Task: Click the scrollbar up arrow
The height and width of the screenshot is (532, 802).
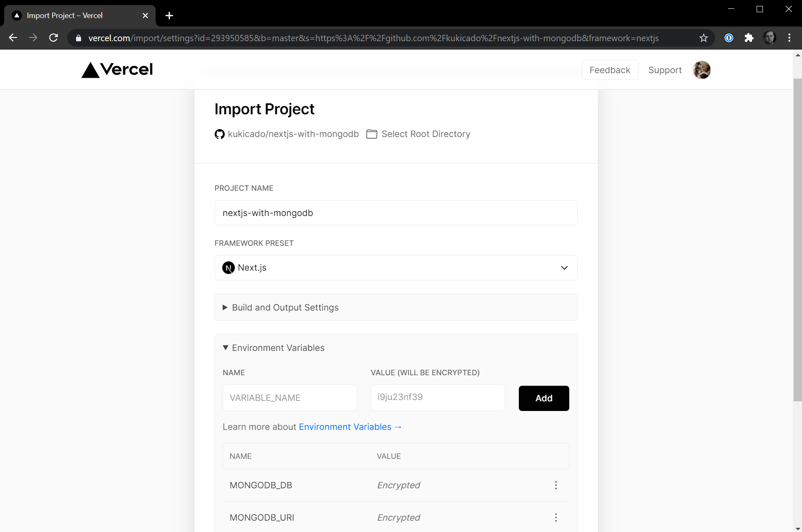Action: 797,55
